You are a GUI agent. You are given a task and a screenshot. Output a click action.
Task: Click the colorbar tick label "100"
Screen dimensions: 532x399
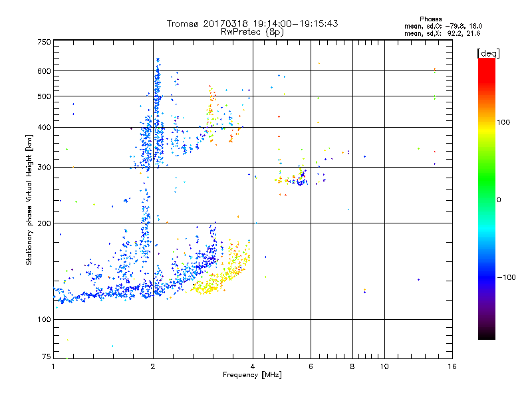click(503, 122)
